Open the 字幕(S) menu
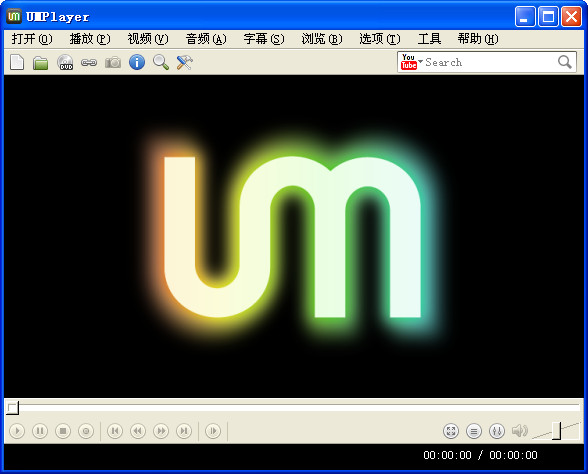Image resolution: width=588 pixels, height=474 pixels. point(264,39)
